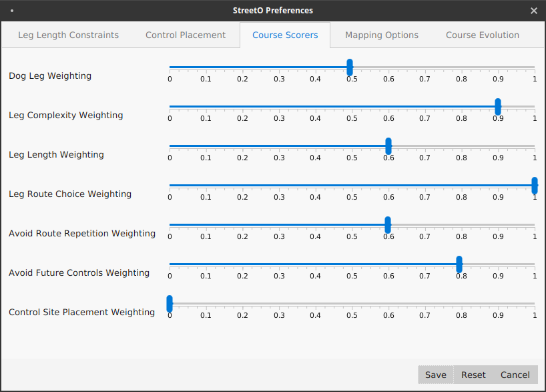The width and height of the screenshot is (546, 392).
Task: Go to the Mapping Options tab
Action: (382, 35)
